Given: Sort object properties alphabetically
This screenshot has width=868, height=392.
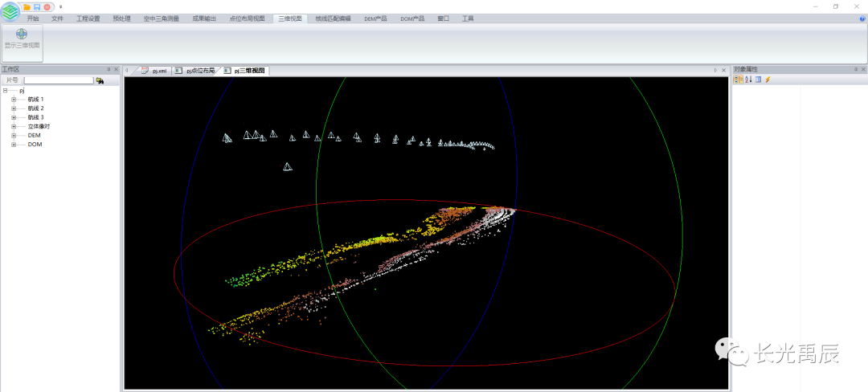Looking at the screenshot, I should click(747, 80).
